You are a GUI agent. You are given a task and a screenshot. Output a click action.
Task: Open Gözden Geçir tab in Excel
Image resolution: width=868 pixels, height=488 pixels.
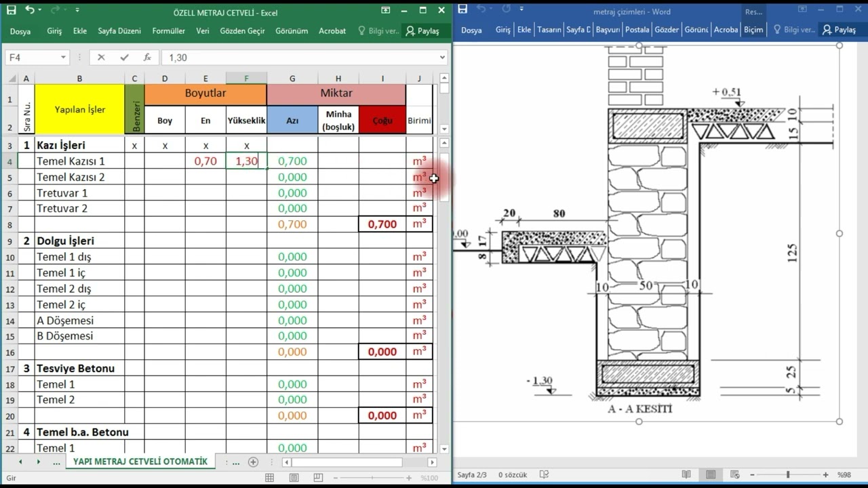(242, 31)
